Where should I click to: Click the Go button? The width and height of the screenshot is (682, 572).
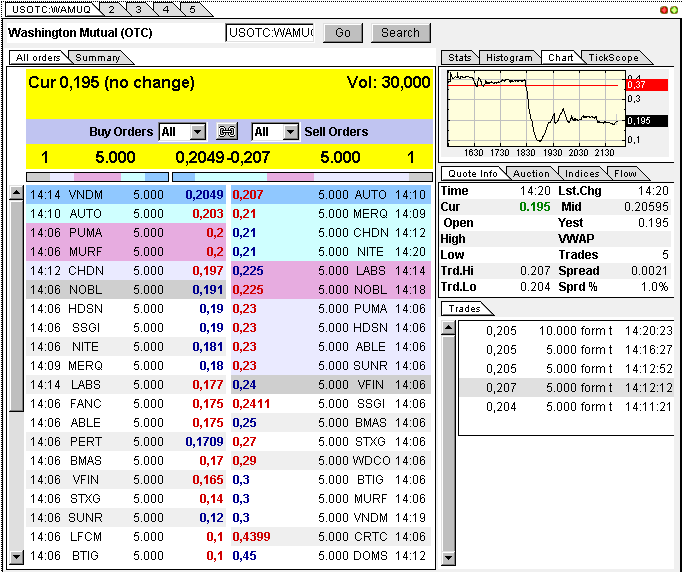pos(343,33)
